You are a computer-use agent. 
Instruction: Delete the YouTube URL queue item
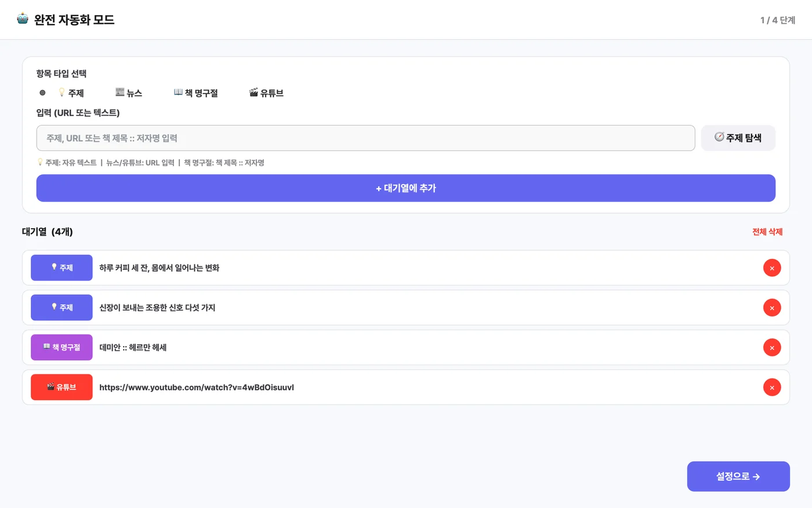click(x=772, y=387)
